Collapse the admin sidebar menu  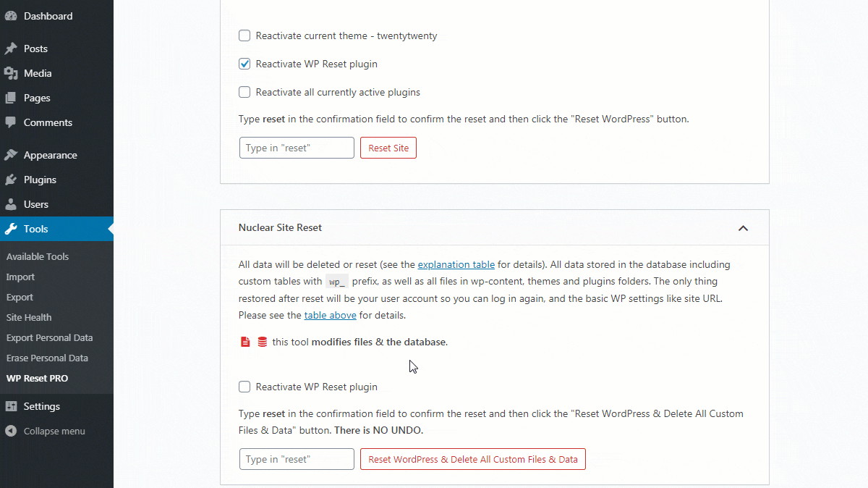(46, 431)
